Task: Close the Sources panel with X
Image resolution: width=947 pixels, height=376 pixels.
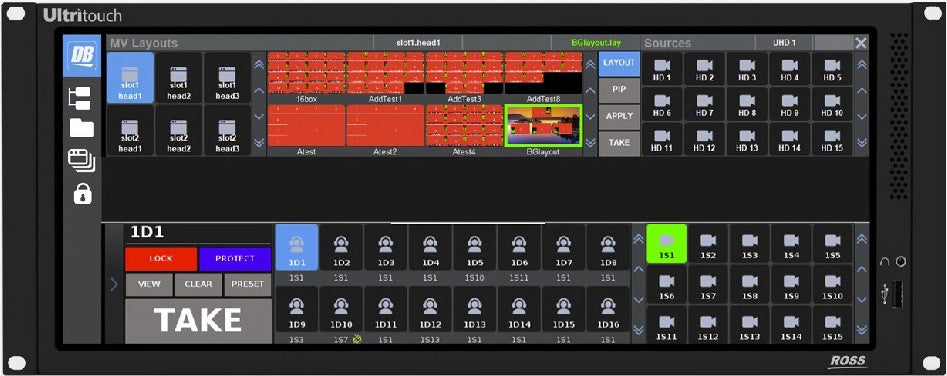Action: pos(861,43)
